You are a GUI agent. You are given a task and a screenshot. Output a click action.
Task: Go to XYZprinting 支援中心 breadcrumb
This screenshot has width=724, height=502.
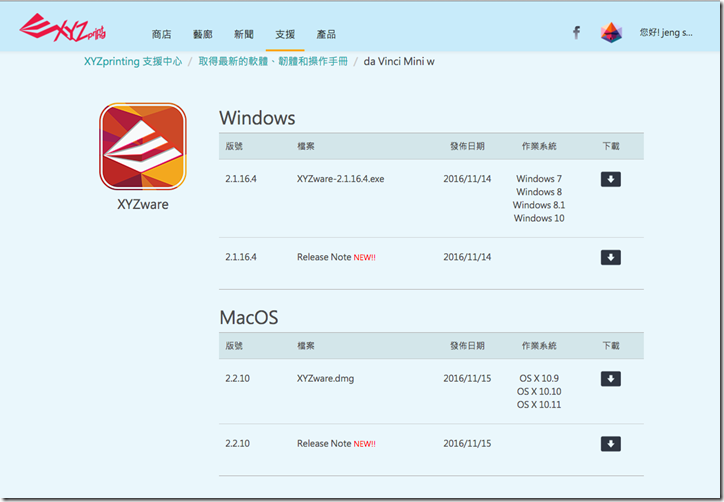[x=133, y=61]
